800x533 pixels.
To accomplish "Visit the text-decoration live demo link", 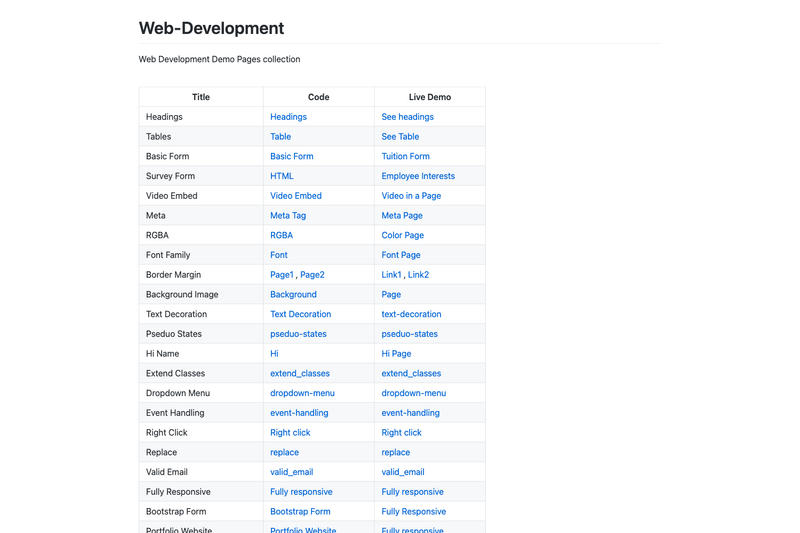I will click(411, 314).
